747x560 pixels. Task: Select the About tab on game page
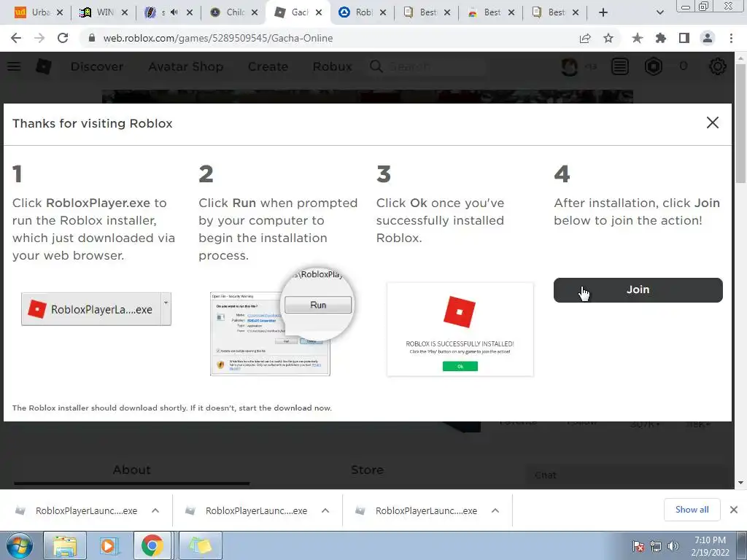[x=131, y=470]
